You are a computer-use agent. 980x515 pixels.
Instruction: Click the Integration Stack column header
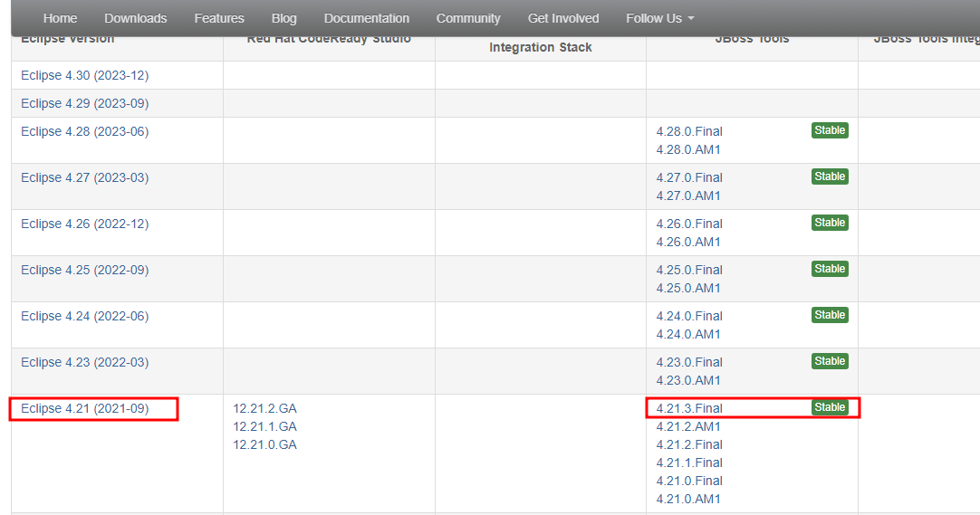(541, 47)
